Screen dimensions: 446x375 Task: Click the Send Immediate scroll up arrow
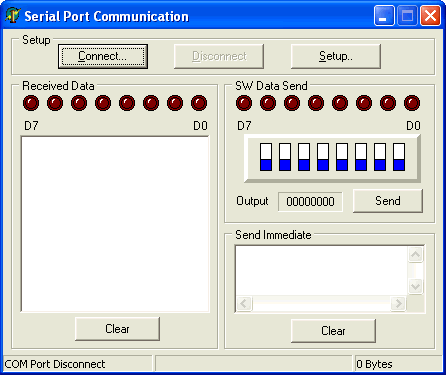point(416,255)
